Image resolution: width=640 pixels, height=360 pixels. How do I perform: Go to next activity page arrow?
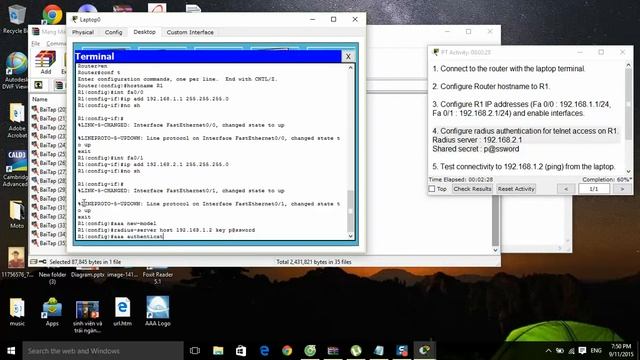click(x=622, y=189)
